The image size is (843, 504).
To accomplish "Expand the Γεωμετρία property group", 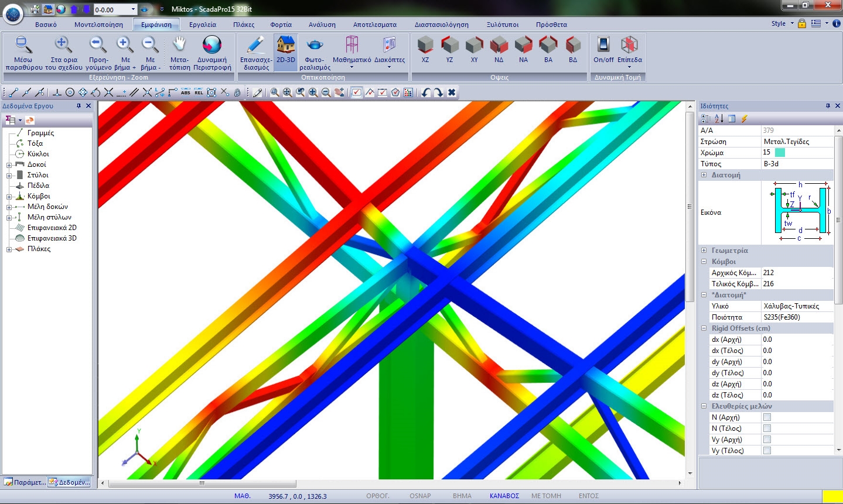I will (x=704, y=251).
